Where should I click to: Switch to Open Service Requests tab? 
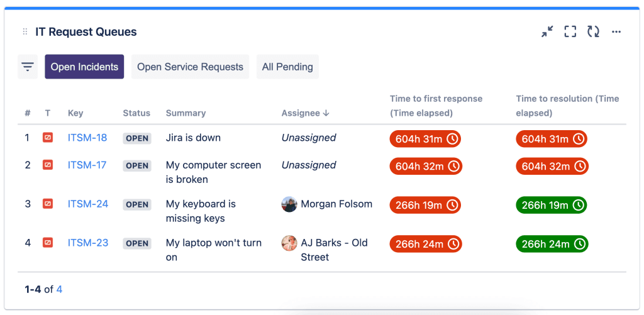(x=190, y=67)
